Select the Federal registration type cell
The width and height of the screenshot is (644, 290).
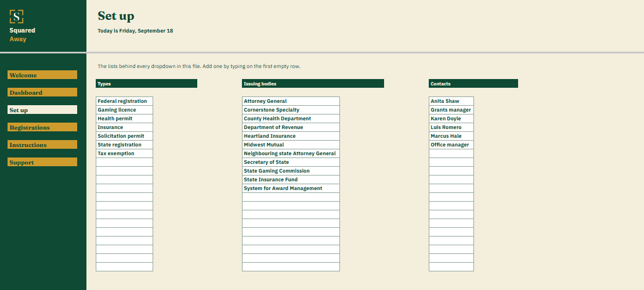(124, 101)
